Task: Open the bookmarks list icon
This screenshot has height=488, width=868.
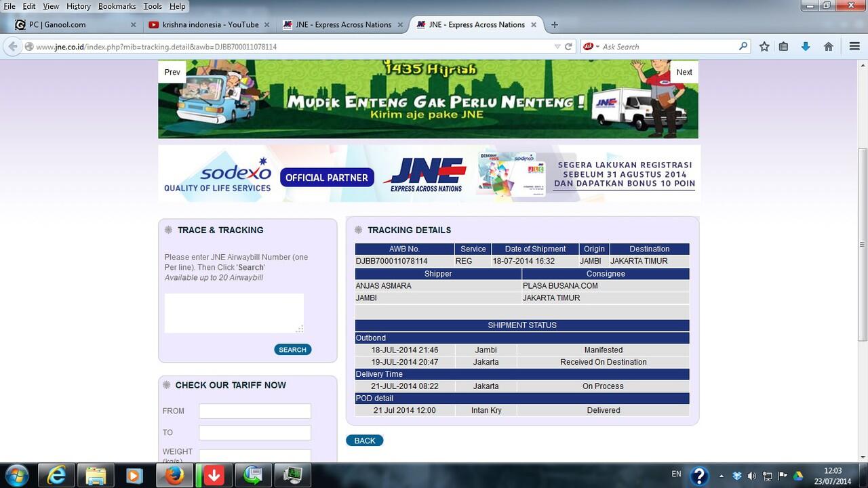Action: click(783, 47)
